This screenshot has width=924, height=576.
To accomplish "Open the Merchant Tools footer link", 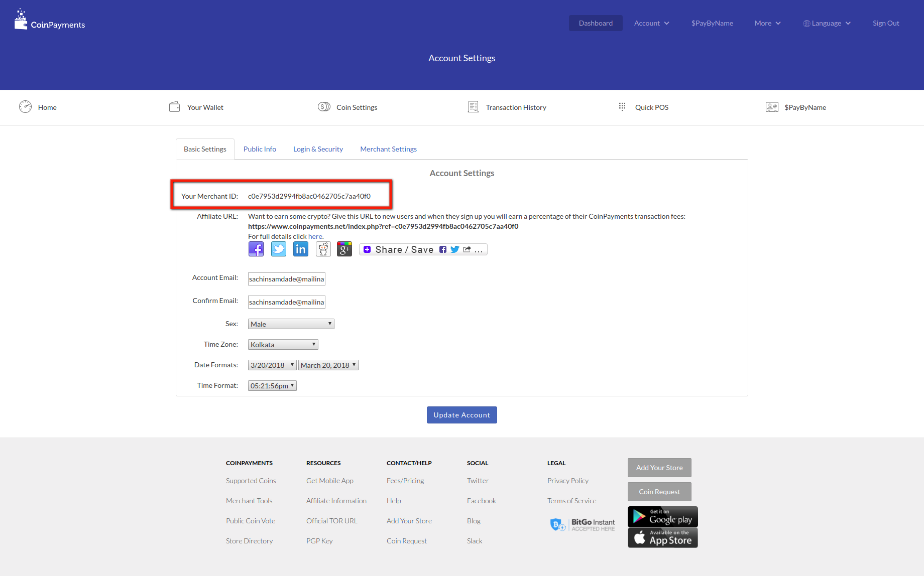I will tap(249, 501).
